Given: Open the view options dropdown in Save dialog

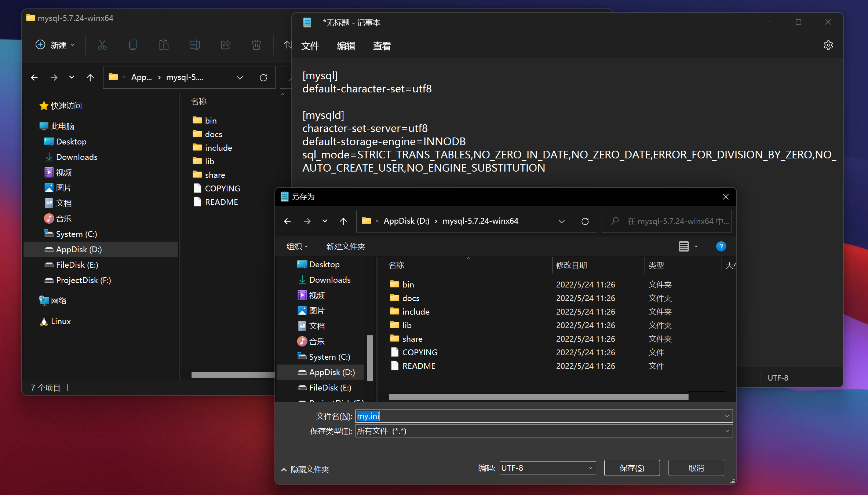Looking at the screenshot, I should pos(696,246).
